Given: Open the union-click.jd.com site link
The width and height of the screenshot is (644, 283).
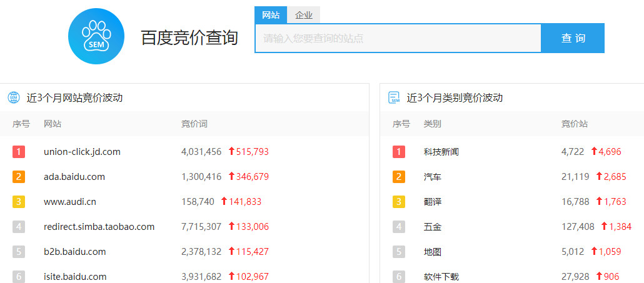Looking at the screenshot, I should click(82, 152).
